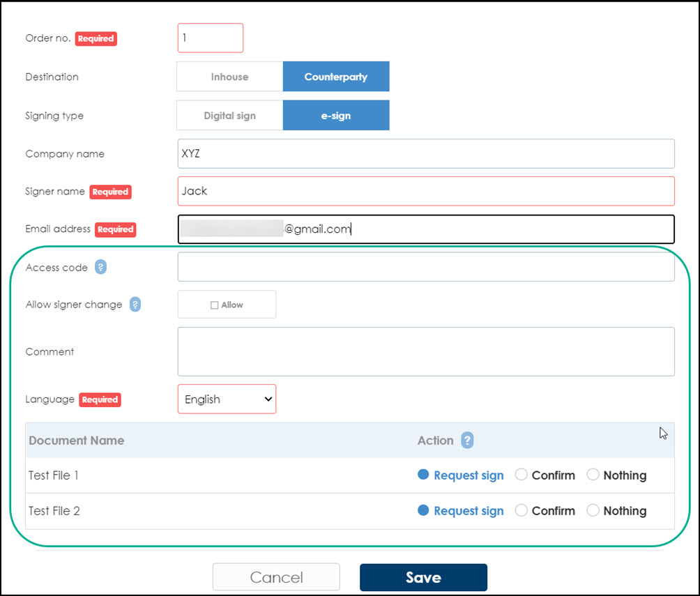Click the Action column help icon
Viewport: 700px width, 596px height.
tap(467, 441)
